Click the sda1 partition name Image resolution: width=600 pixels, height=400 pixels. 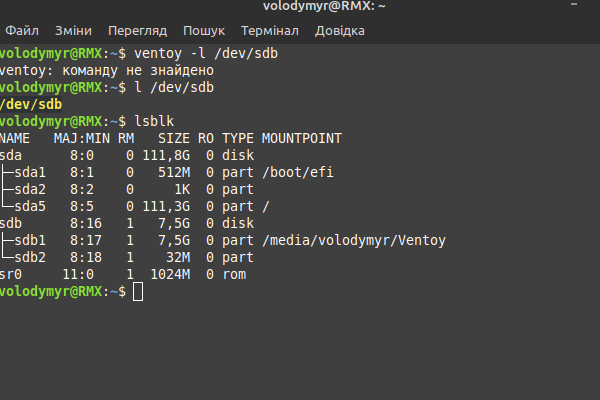30,172
